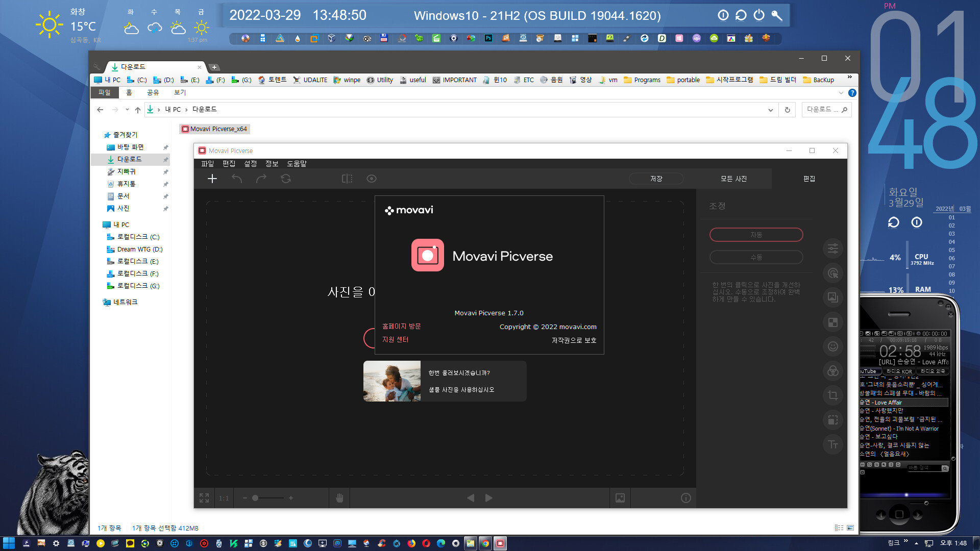This screenshot has height=551, width=980.
Task: Select 휴지통 in navigation pane
Action: [127, 184]
